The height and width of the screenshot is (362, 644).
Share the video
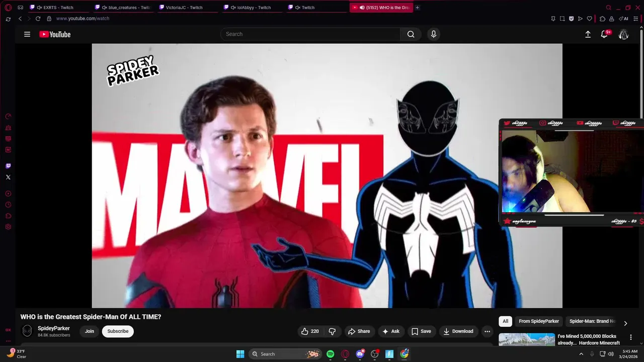pos(359,331)
